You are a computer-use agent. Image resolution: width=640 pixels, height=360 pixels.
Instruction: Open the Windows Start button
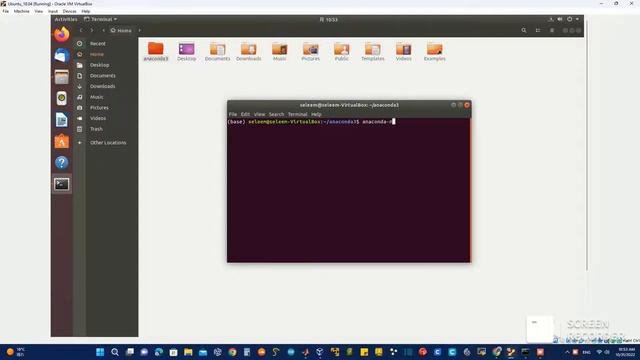click(100, 352)
